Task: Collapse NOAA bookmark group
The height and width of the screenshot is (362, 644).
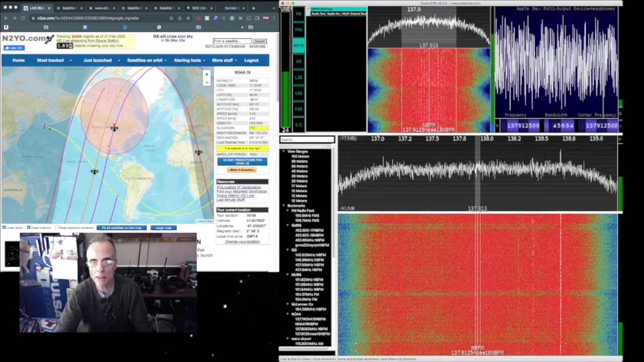Action: click(288, 314)
